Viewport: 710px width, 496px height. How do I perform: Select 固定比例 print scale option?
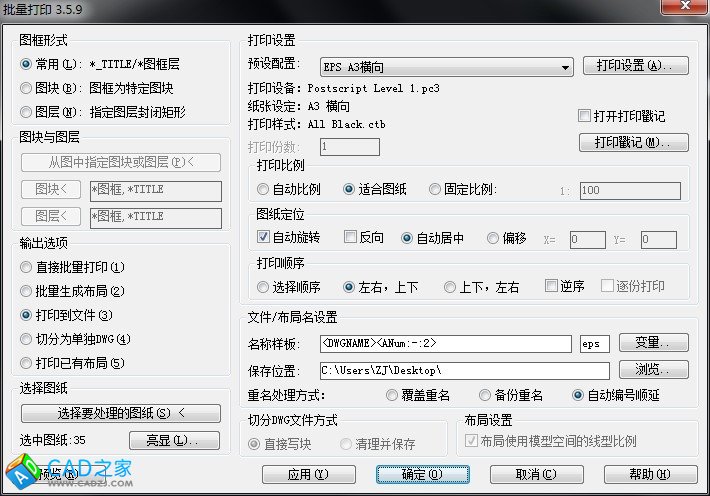tap(435, 189)
